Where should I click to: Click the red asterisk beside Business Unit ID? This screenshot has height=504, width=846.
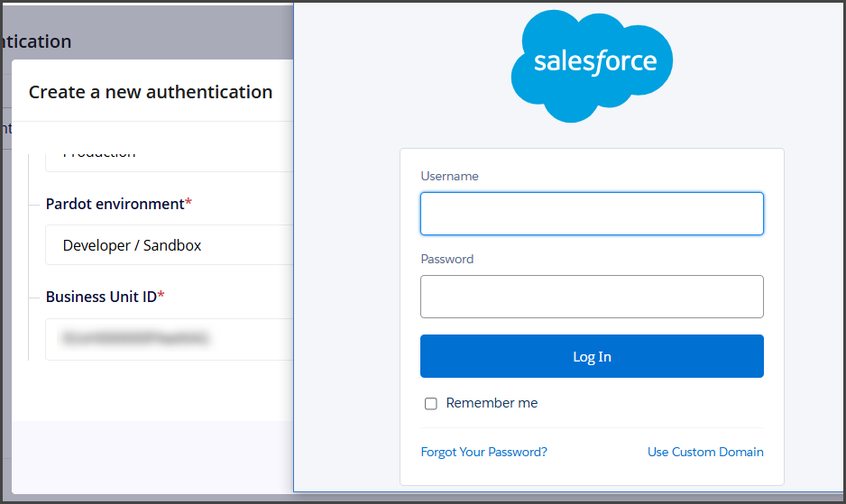pyautogui.click(x=161, y=297)
